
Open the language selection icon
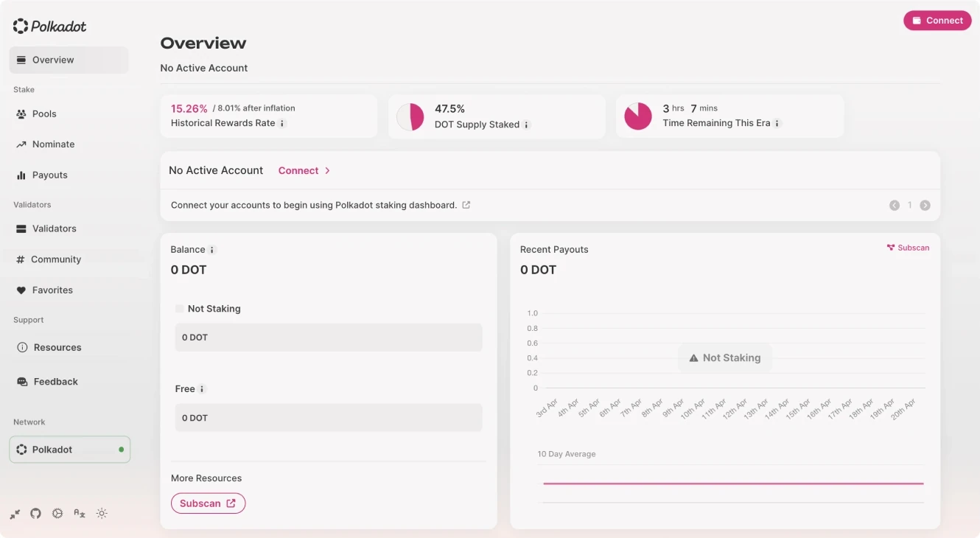(80, 514)
